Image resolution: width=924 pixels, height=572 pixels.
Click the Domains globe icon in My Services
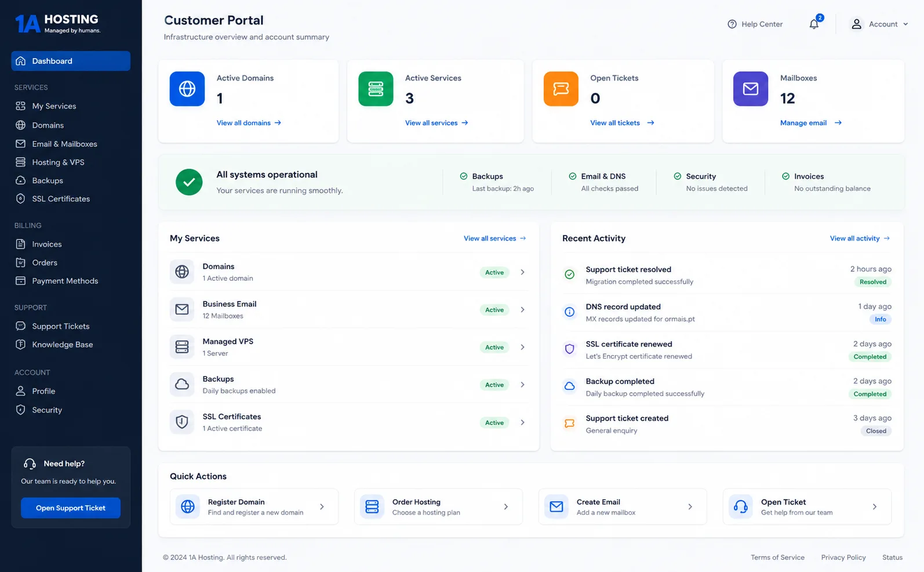182,271
